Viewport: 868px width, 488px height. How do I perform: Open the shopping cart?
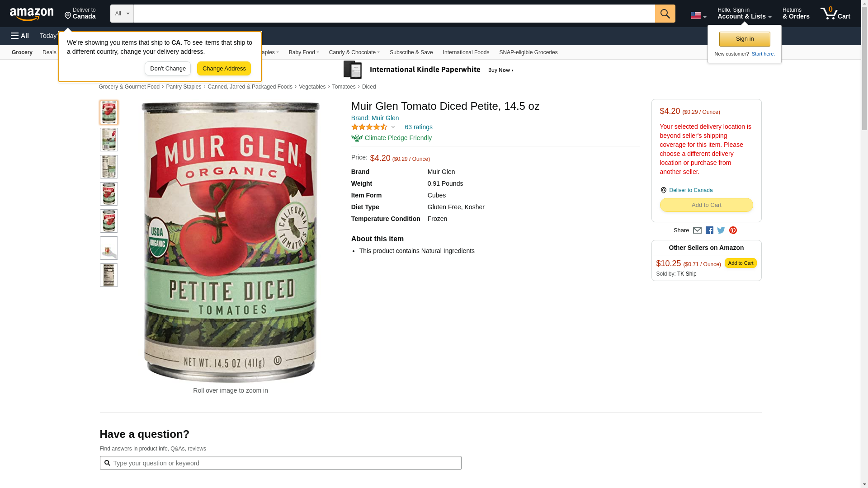(835, 14)
